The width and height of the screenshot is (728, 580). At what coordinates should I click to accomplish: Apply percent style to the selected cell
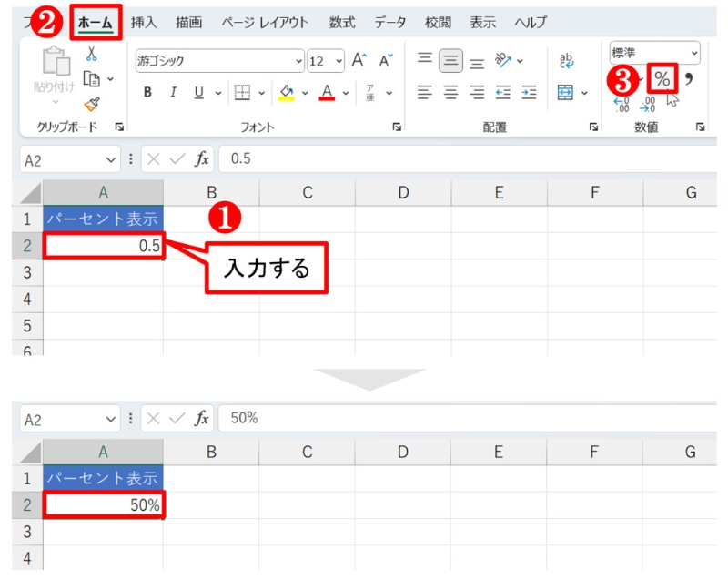coord(663,79)
